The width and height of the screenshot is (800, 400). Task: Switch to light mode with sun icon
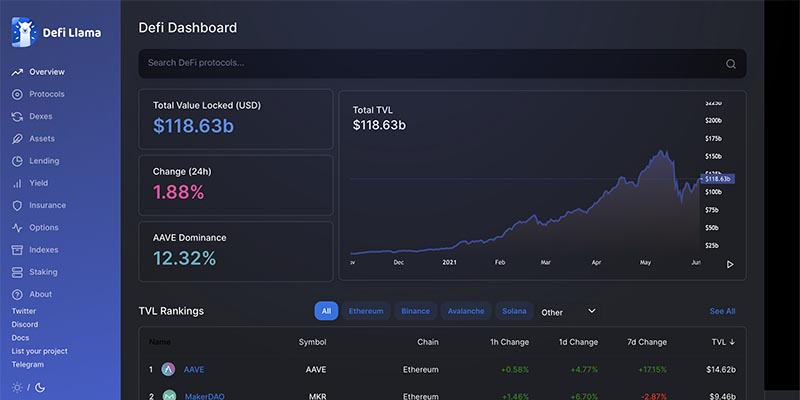pos(17,387)
